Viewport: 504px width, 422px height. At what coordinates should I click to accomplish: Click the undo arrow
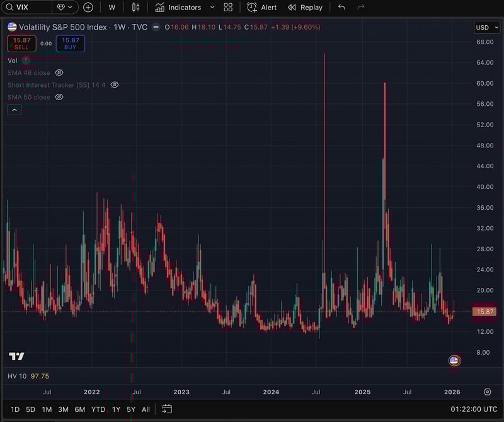(x=341, y=7)
